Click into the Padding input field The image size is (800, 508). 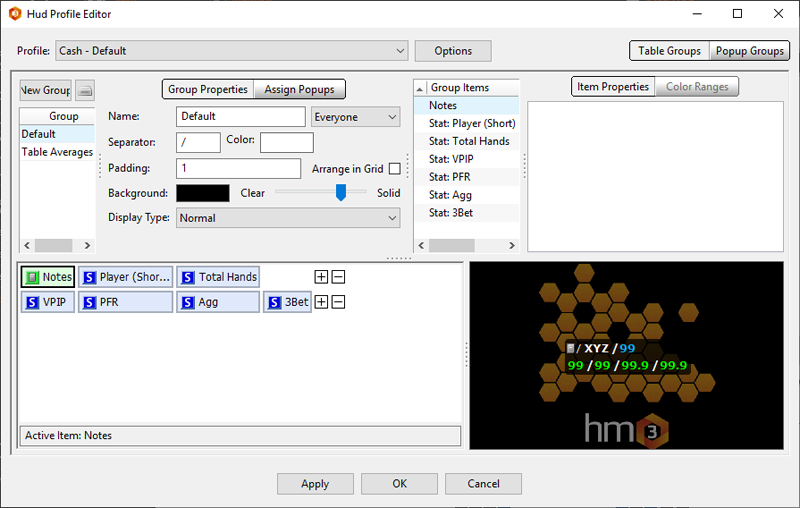coord(238,169)
